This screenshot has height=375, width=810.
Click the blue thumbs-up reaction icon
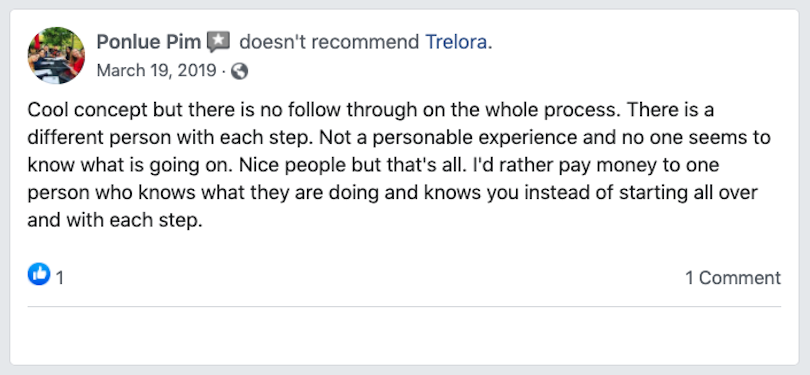[39, 274]
